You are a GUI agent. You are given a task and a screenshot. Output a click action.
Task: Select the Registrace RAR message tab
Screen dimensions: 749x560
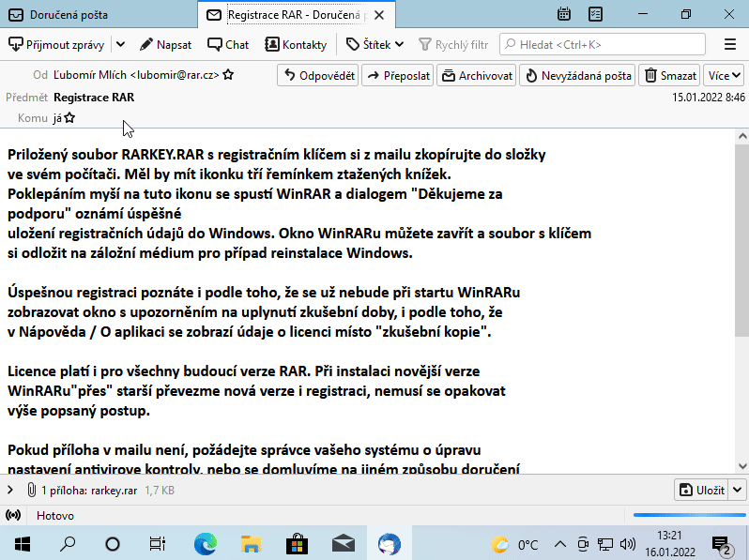(297, 15)
